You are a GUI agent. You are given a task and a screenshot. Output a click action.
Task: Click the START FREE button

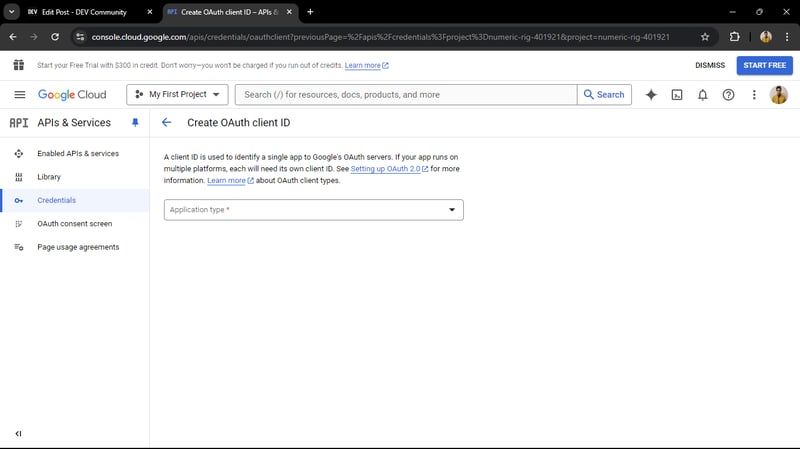point(764,65)
